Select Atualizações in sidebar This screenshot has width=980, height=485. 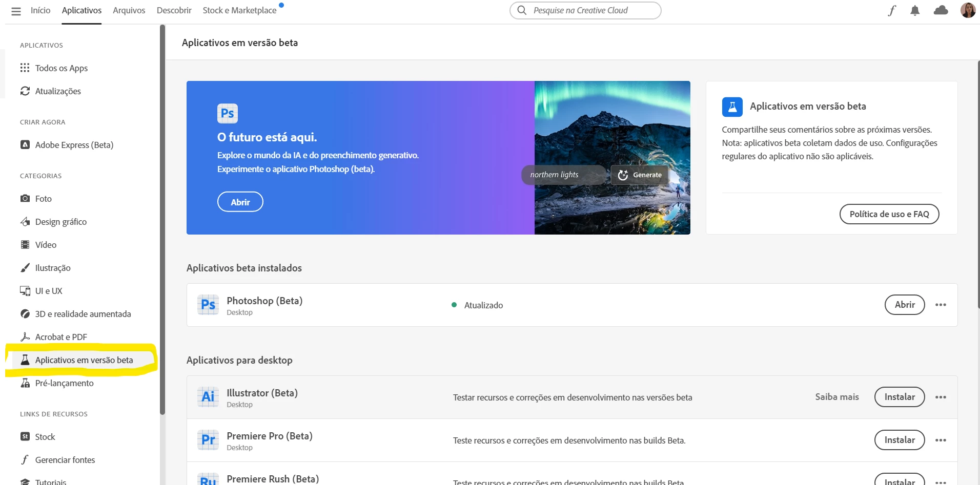point(58,91)
